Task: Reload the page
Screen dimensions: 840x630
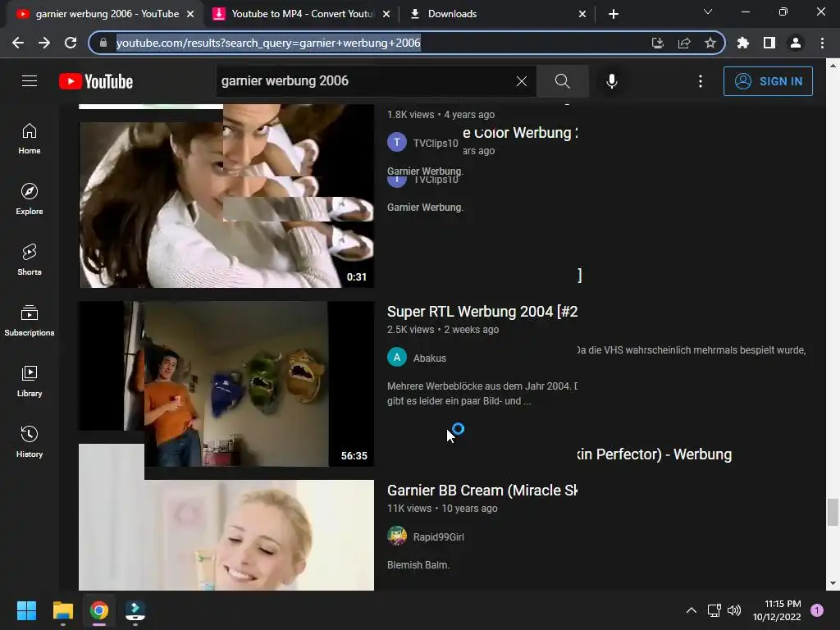Action: click(x=71, y=43)
